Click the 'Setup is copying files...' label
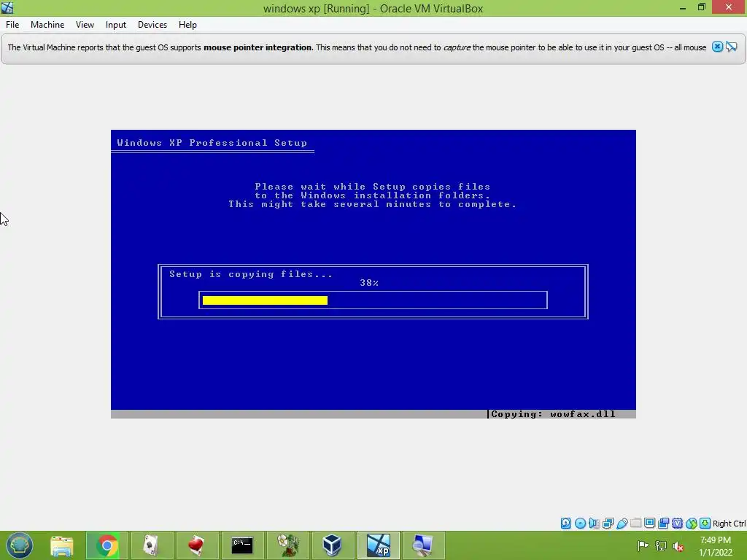The width and height of the screenshot is (747, 560). click(x=251, y=274)
